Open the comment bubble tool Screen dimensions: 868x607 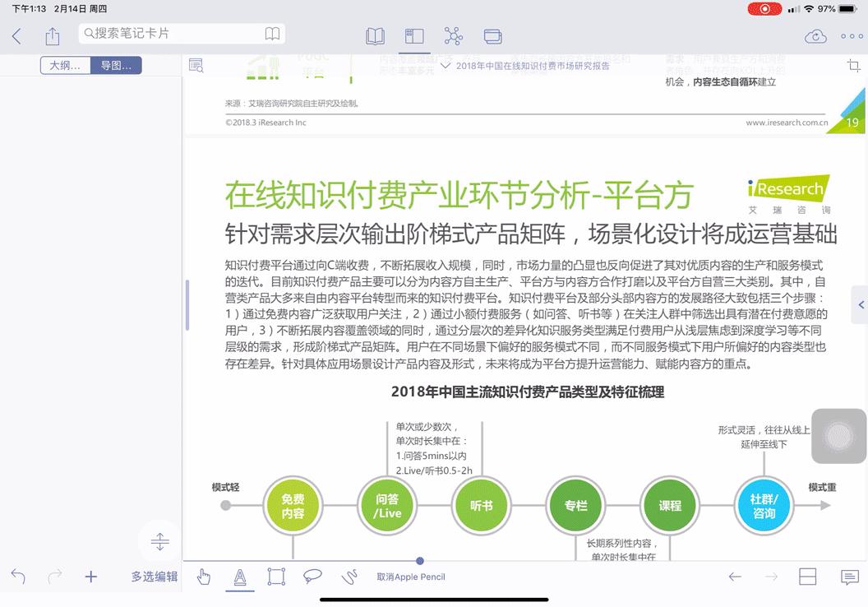(312, 577)
